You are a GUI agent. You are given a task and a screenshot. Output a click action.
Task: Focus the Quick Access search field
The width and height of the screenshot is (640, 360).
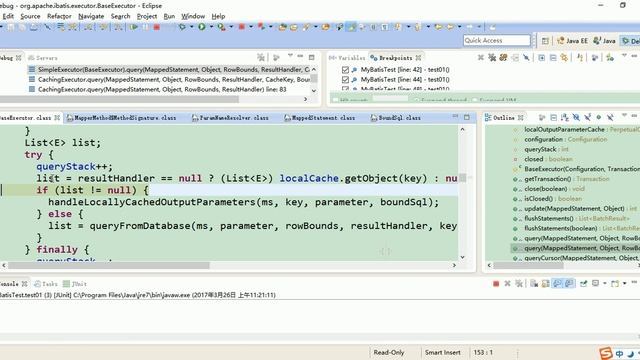point(496,40)
